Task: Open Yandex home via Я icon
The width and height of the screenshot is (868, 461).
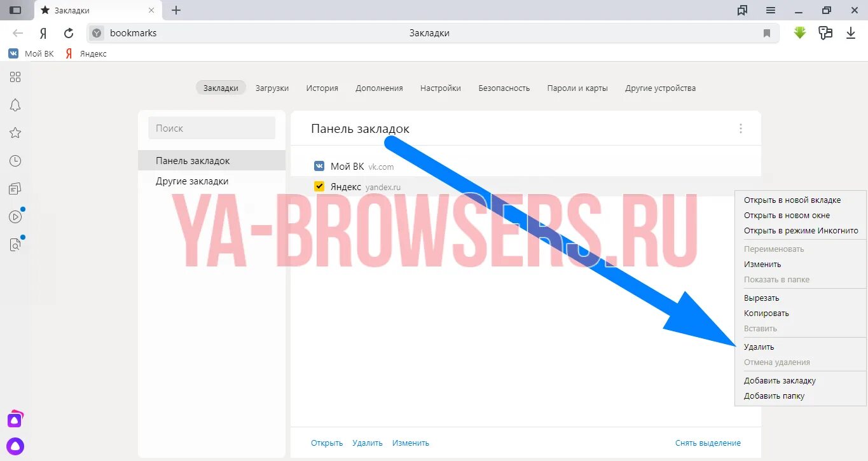Action: coord(43,33)
